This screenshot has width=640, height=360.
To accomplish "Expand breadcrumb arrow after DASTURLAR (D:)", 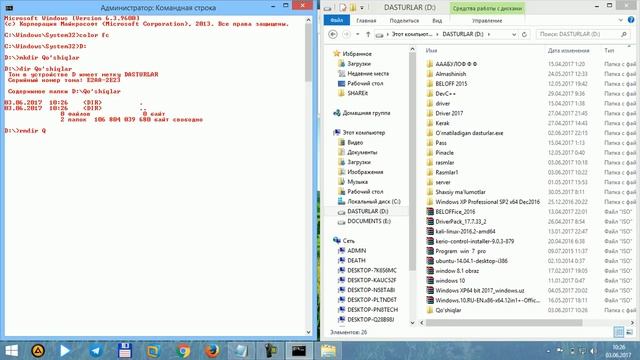I will [489, 34].
